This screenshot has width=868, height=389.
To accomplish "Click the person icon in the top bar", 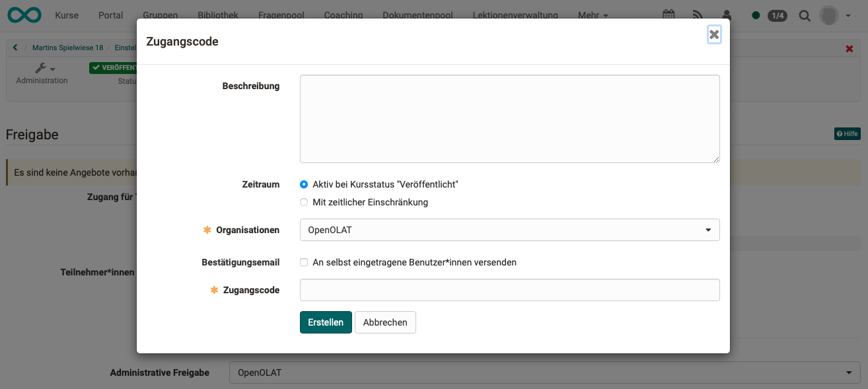I will coord(725,14).
